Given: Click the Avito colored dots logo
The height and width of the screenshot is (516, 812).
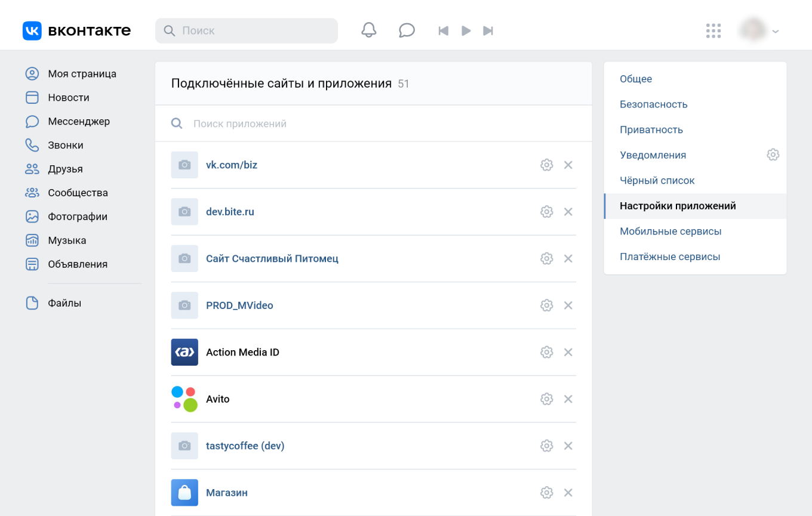Looking at the screenshot, I should [184, 399].
